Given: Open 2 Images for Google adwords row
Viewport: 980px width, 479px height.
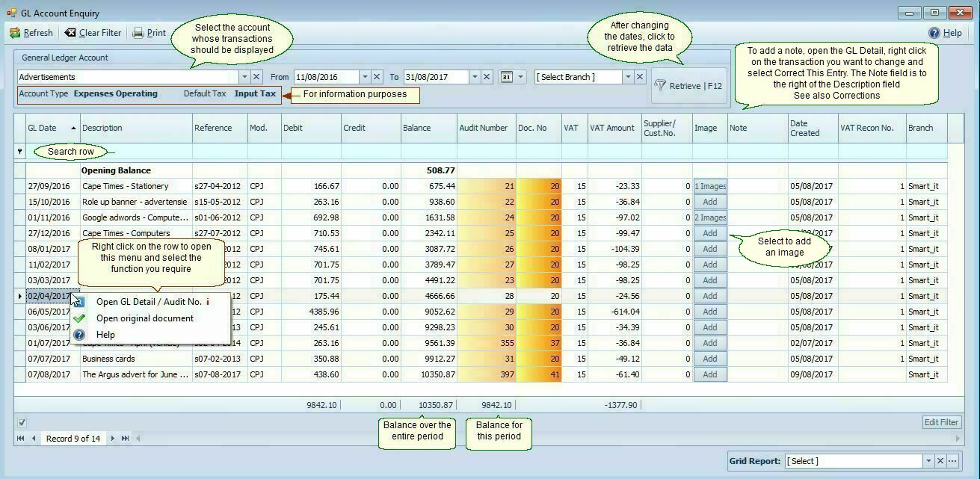Looking at the screenshot, I should pos(709,217).
